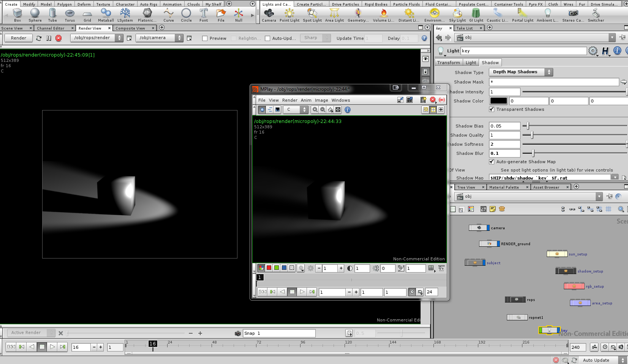Open the /obj/rops/render ROP selector dropdown
Viewport: 628px width, 364px height.
click(x=97, y=38)
